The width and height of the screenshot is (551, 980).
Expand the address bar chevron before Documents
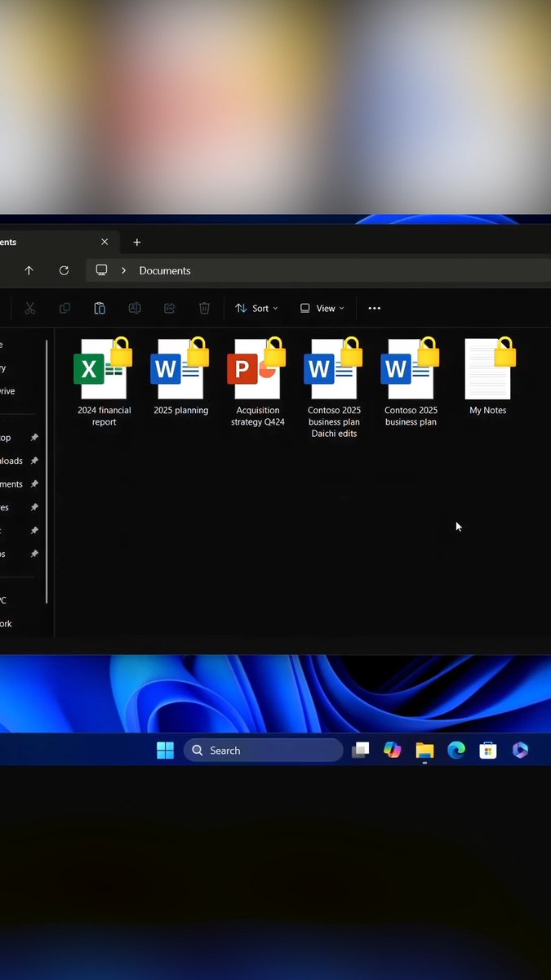pyautogui.click(x=124, y=270)
